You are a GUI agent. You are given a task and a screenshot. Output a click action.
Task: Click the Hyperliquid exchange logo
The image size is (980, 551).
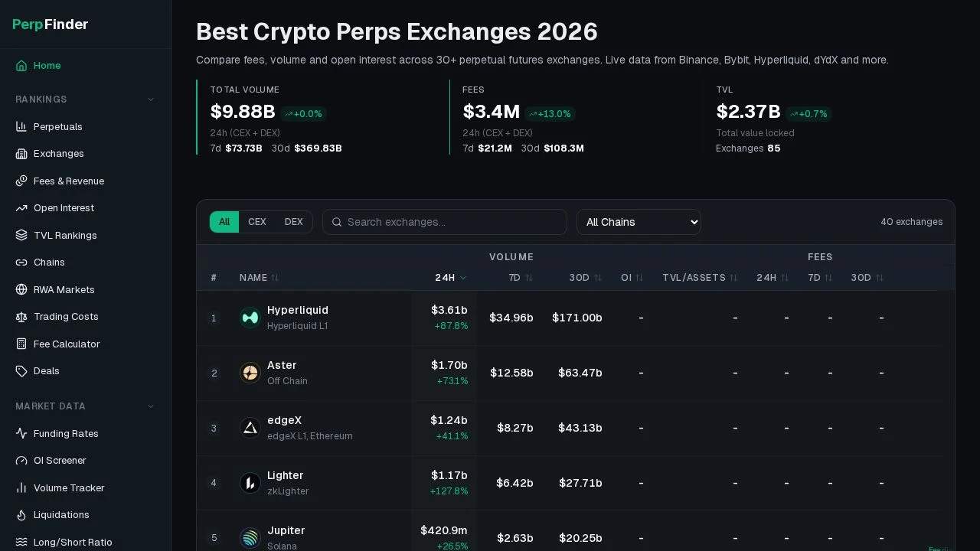click(x=250, y=318)
